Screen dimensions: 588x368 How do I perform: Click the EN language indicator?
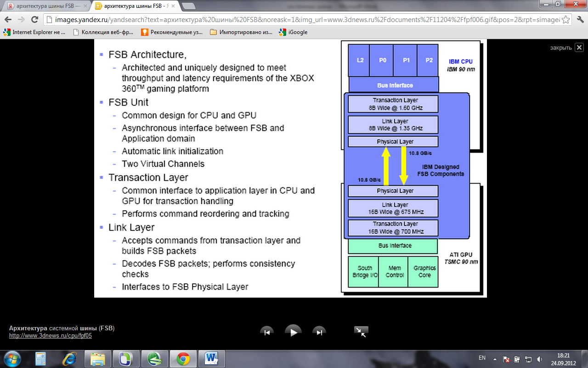point(482,358)
